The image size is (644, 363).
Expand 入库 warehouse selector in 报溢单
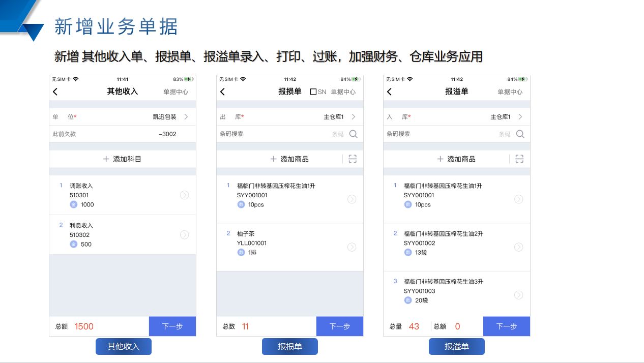pos(520,117)
